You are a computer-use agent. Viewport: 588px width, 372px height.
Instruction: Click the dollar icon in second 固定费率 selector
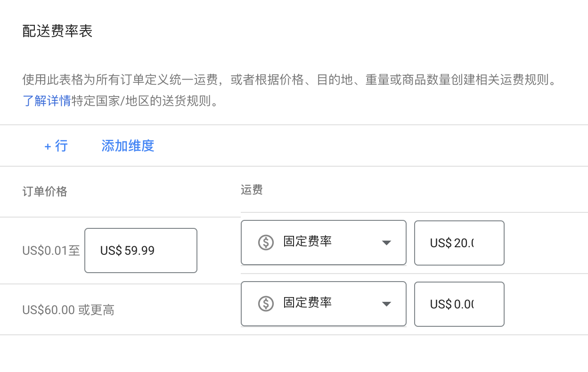(266, 304)
